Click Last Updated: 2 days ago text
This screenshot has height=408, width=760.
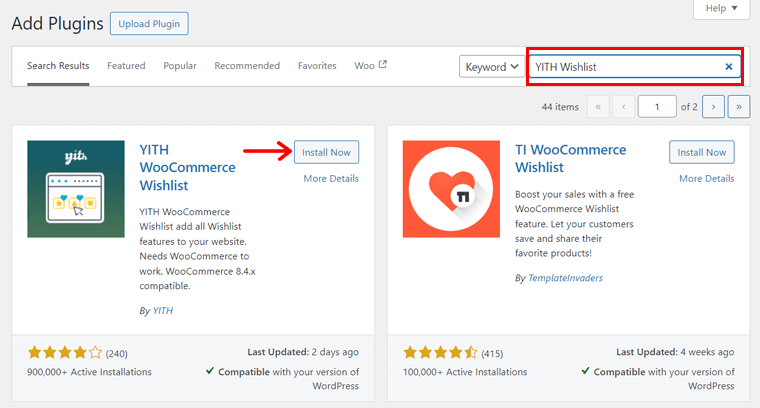tap(303, 352)
